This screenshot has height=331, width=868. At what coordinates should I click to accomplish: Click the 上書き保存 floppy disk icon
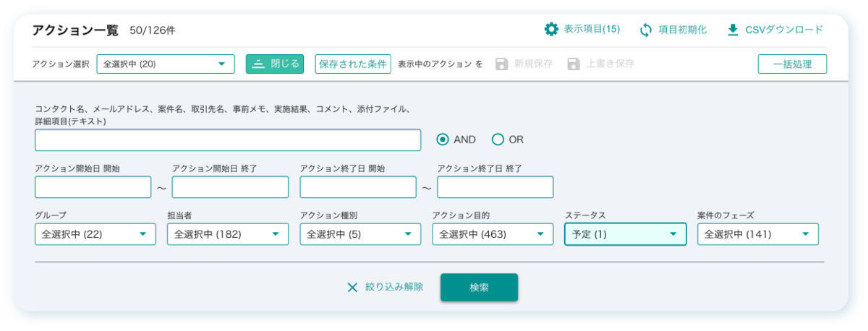coord(574,64)
